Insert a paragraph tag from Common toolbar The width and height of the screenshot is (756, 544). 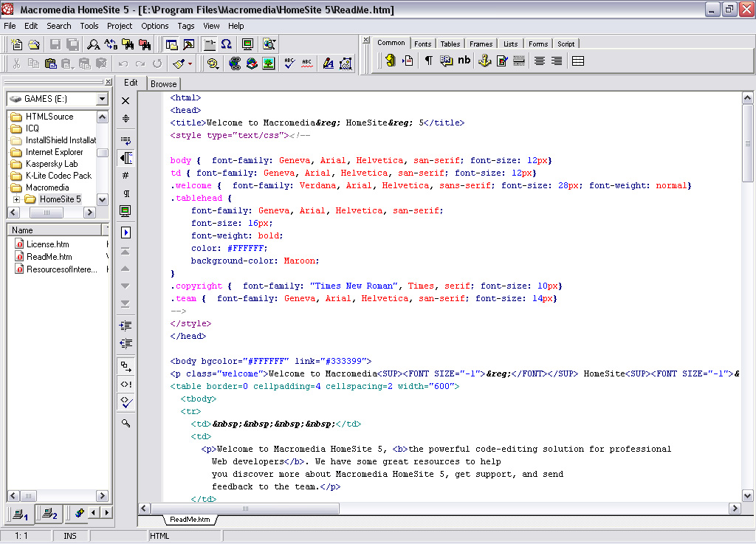pos(428,61)
